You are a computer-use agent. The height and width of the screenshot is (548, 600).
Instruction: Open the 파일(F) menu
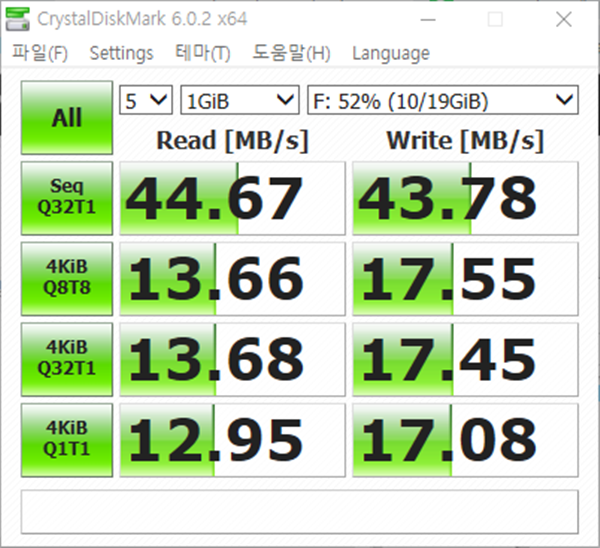click(x=40, y=53)
